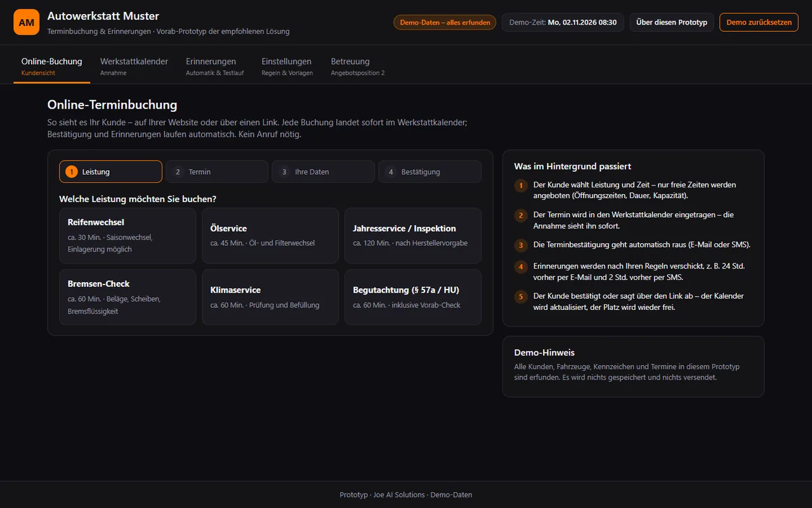Click the intro text starting 'So sieht es Ihr Kunde'
Screen dimensions: 812x508
point(257,128)
